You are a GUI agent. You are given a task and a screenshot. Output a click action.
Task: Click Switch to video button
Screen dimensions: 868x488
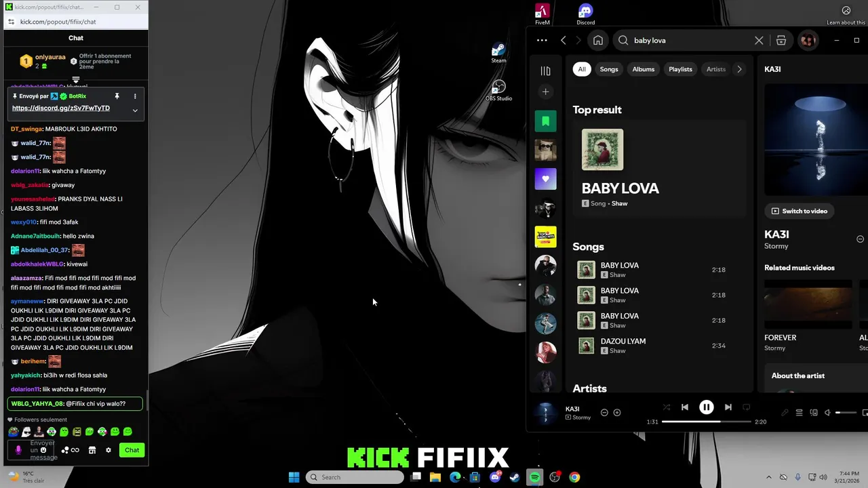800,211
